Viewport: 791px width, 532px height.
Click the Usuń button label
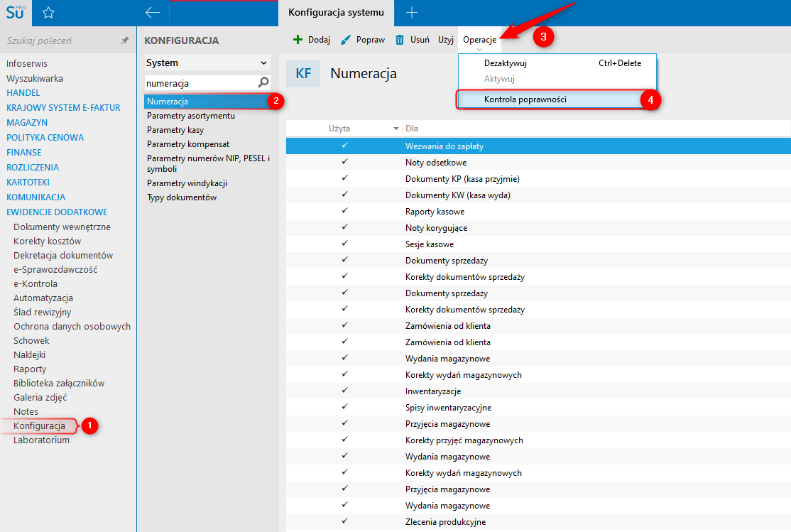pos(420,39)
